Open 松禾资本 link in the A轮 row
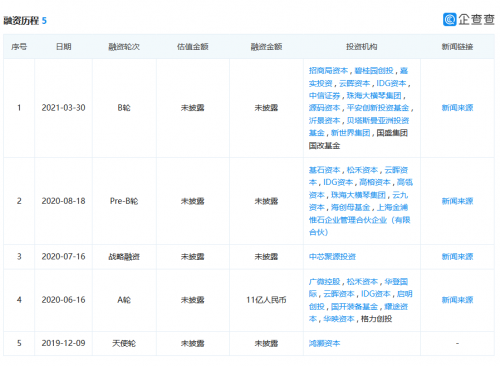Image resolution: width=500 pixels, height=366 pixels. click(x=362, y=282)
